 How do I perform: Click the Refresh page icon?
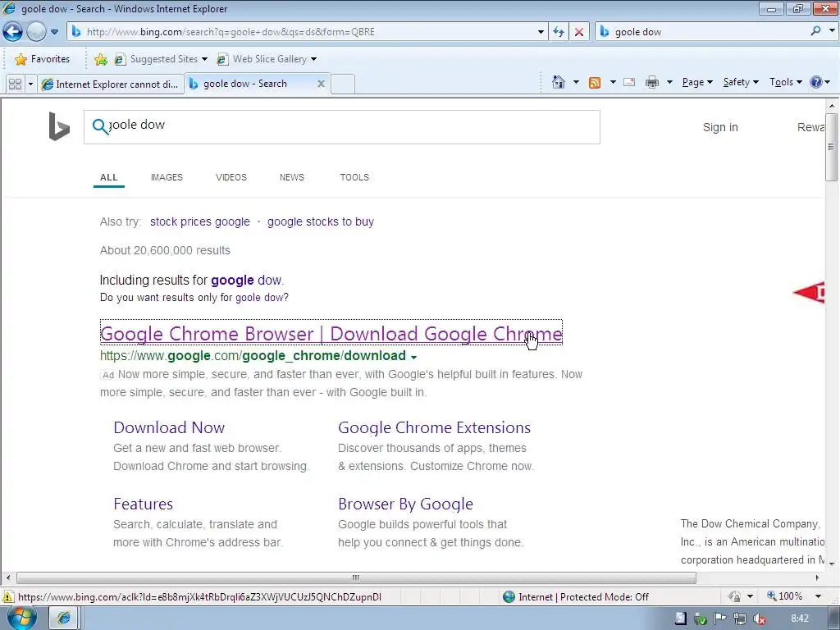point(559,32)
